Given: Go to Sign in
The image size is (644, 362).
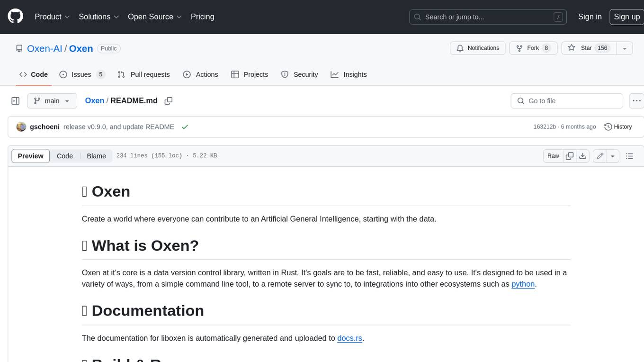Looking at the screenshot, I should (590, 17).
